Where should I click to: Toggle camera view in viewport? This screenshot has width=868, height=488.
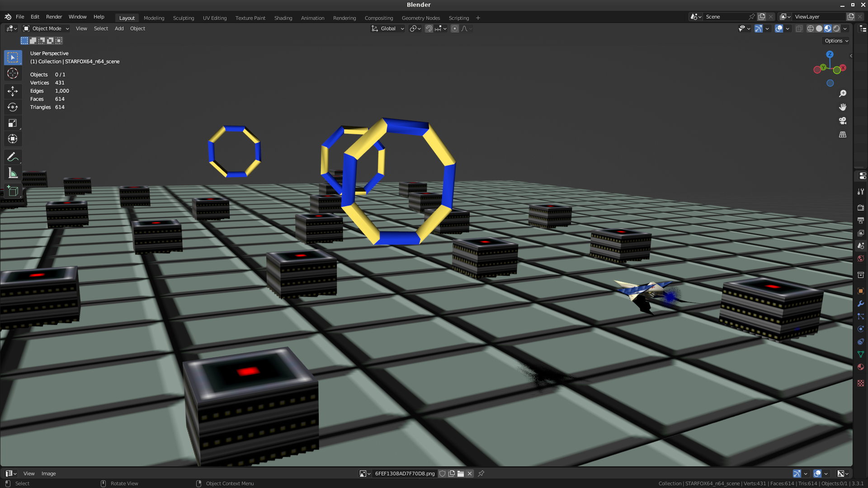[843, 121]
